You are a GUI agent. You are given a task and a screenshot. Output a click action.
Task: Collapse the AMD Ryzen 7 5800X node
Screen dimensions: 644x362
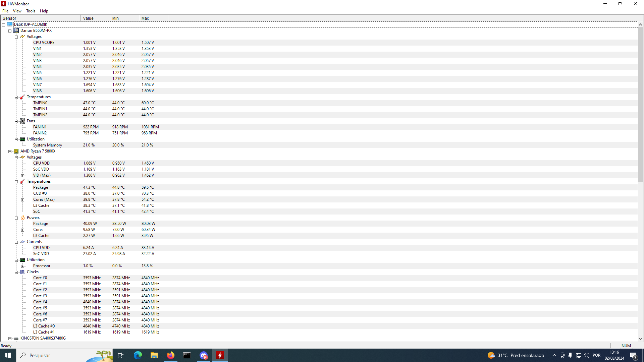(10, 152)
